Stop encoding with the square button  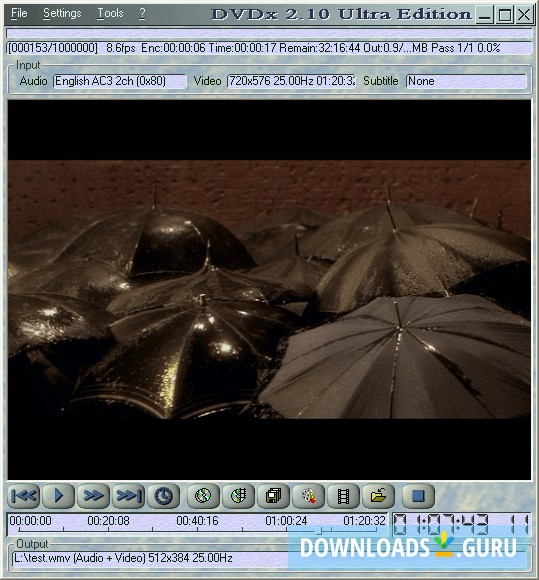click(x=418, y=496)
